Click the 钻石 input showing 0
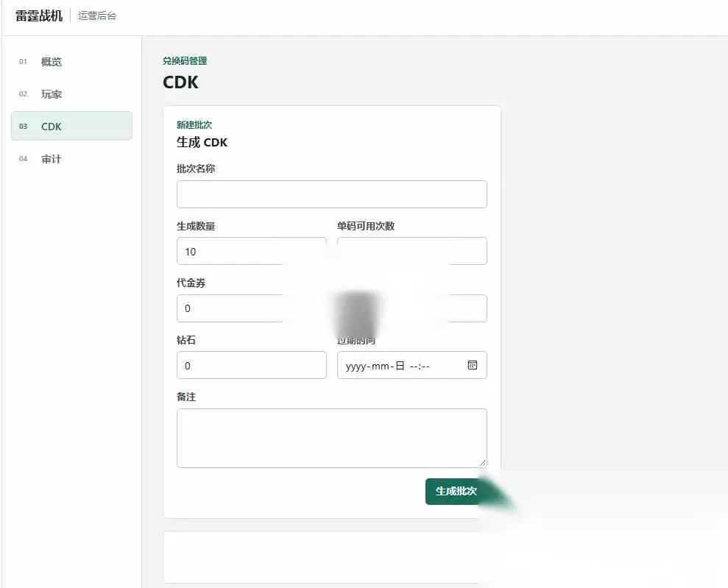This screenshot has height=588, width=728. pyautogui.click(x=252, y=365)
